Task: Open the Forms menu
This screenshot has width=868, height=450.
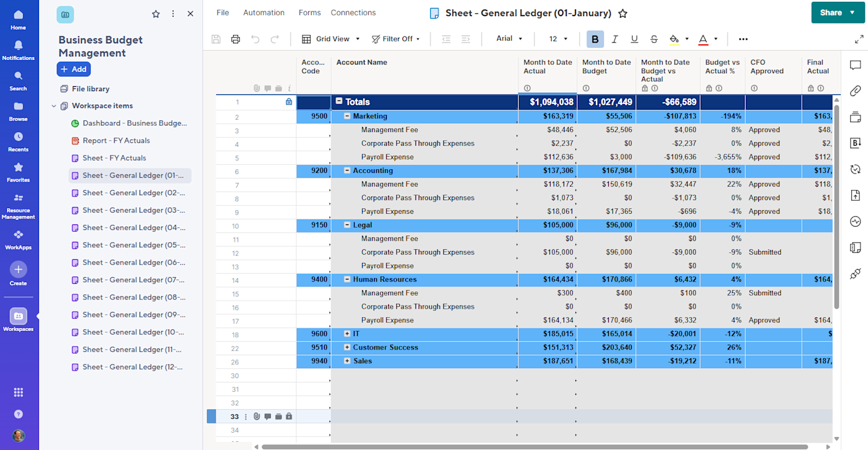Action: pyautogui.click(x=309, y=12)
